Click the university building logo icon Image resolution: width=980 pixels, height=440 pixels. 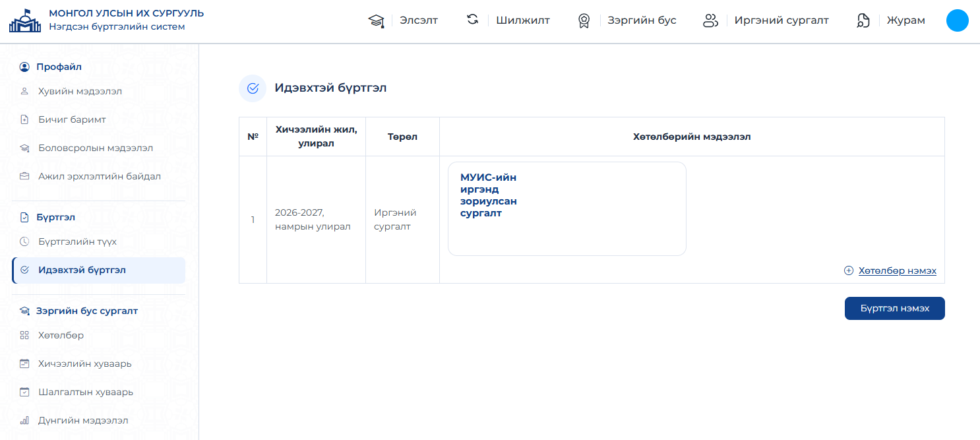tap(24, 20)
